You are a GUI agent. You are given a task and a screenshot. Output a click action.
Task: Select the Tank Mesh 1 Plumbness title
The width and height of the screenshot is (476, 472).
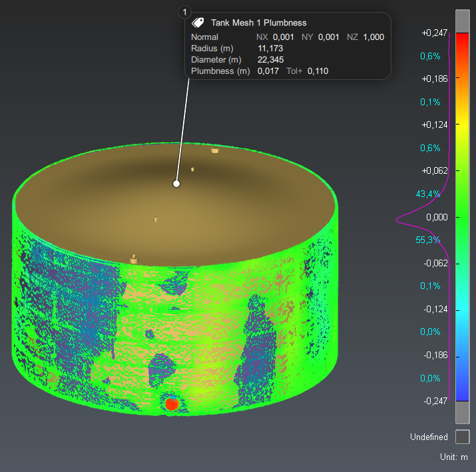coord(258,23)
